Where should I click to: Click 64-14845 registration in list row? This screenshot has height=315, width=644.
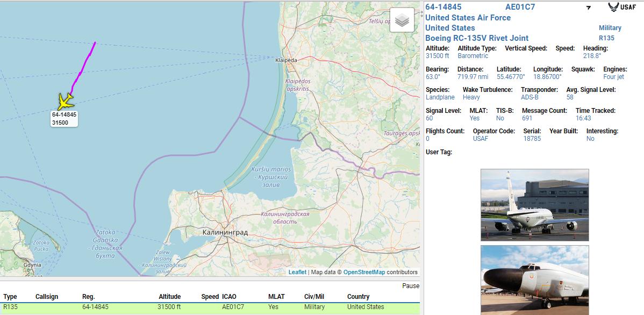95,307
